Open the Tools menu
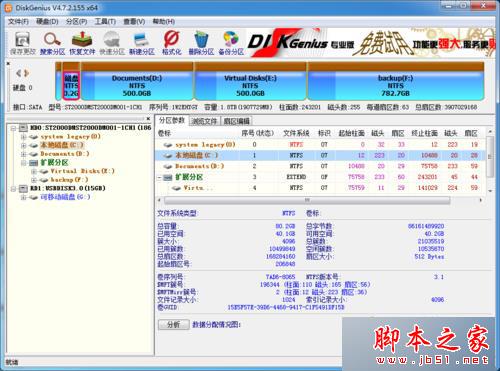The image size is (500, 371). point(105,22)
